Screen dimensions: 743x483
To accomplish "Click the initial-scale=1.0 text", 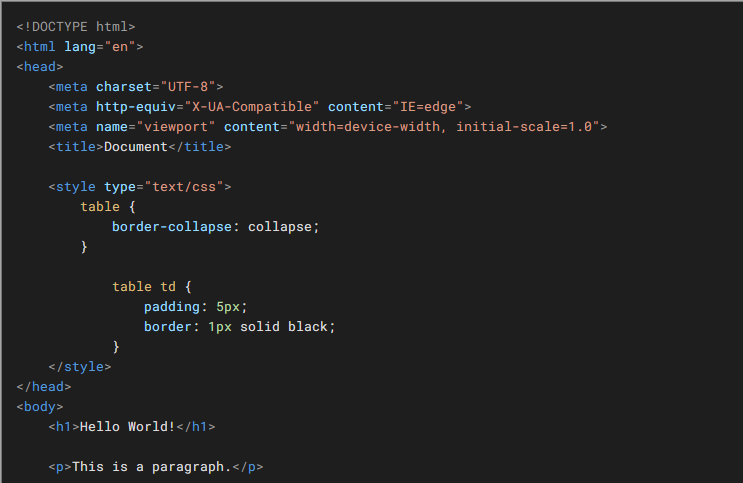I will (x=524, y=127).
